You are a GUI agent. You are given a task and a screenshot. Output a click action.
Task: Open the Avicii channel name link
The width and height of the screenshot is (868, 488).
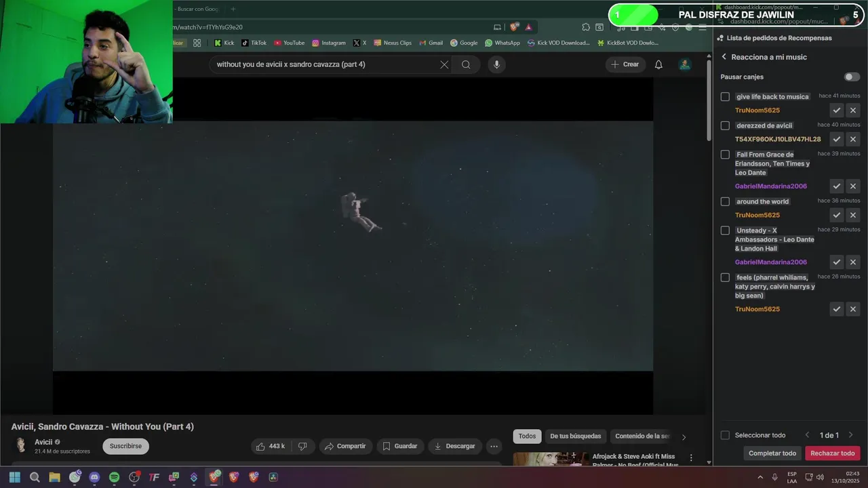click(43, 442)
